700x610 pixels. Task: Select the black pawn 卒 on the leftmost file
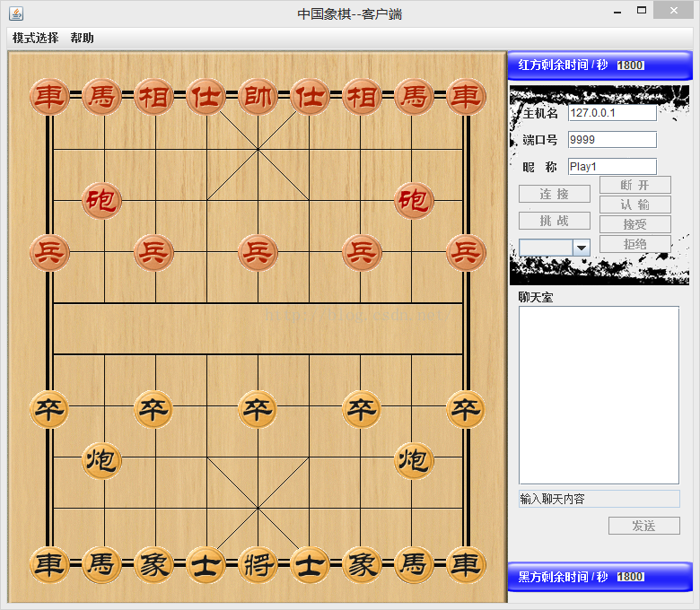click(49, 409)
